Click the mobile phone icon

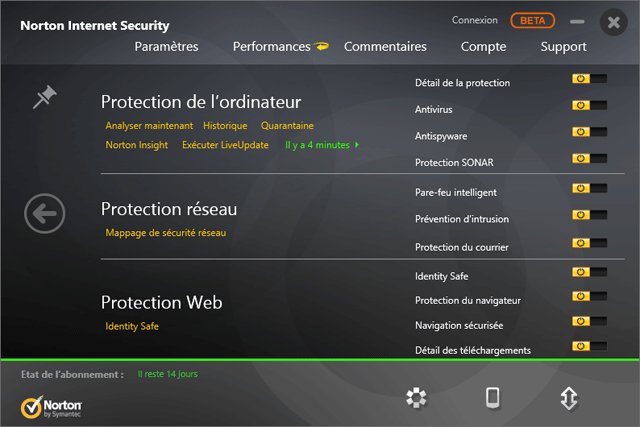492,398
